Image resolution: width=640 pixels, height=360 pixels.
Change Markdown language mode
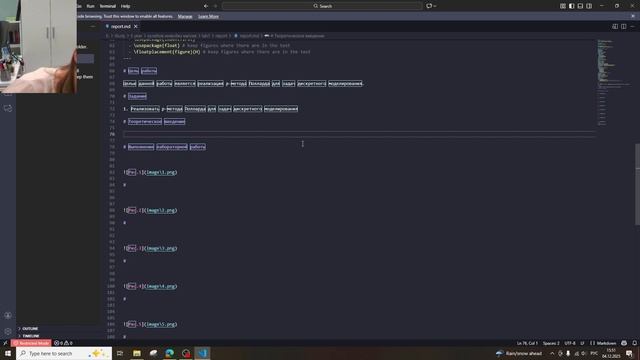[603, 343]
